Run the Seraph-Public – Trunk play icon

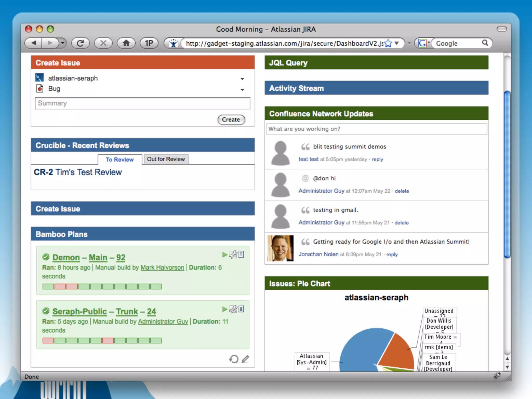point(225,309)
